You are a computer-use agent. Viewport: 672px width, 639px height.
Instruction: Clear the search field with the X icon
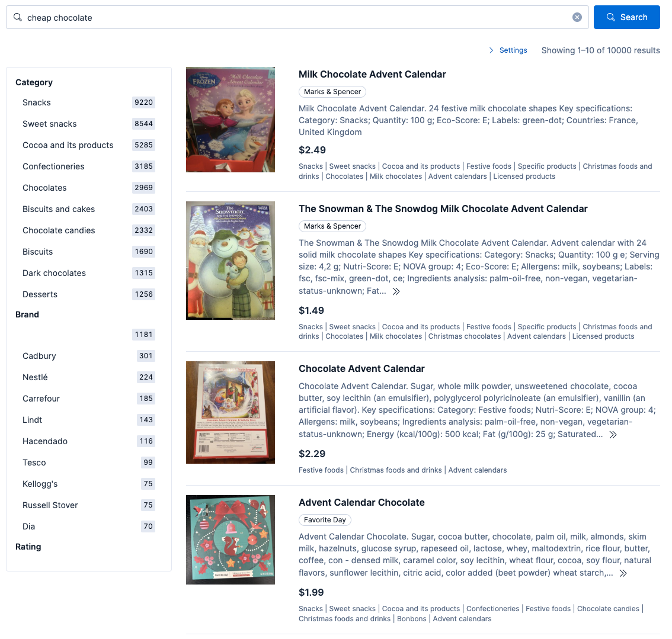[577, 17]
